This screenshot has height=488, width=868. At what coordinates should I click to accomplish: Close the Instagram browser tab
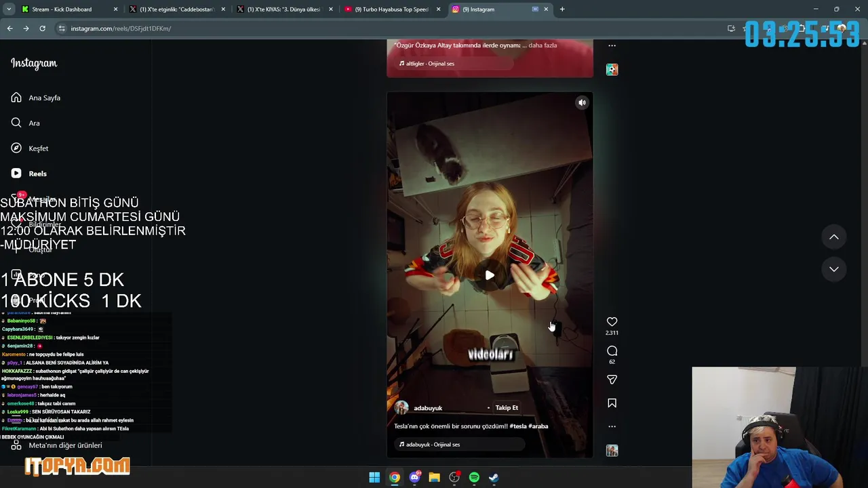point(546,9)
